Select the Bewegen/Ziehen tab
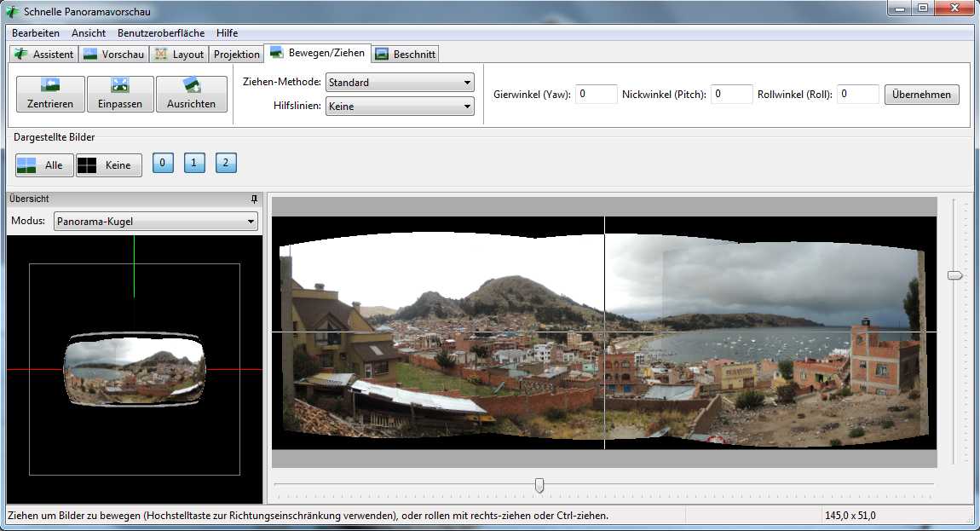980x531 pixels. click(318, 53)
